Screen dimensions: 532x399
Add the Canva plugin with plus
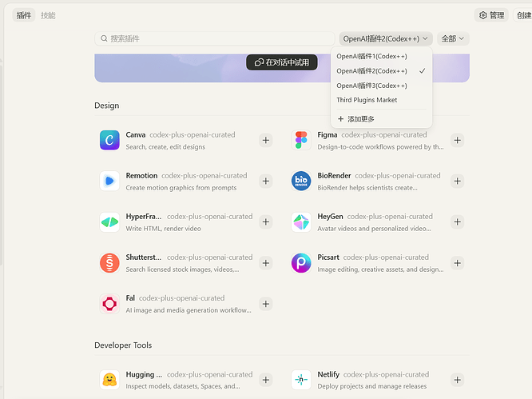(266, 140)
